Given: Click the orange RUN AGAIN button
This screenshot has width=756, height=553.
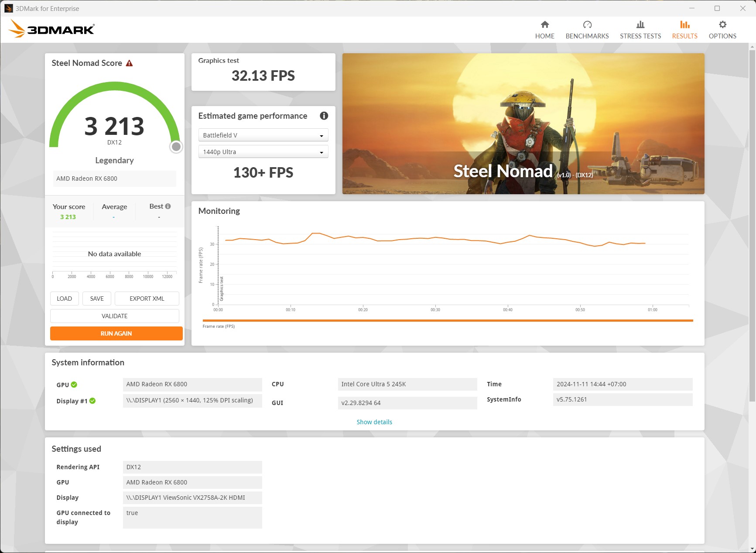Looking at the screenshot, I should pos(116,333).
